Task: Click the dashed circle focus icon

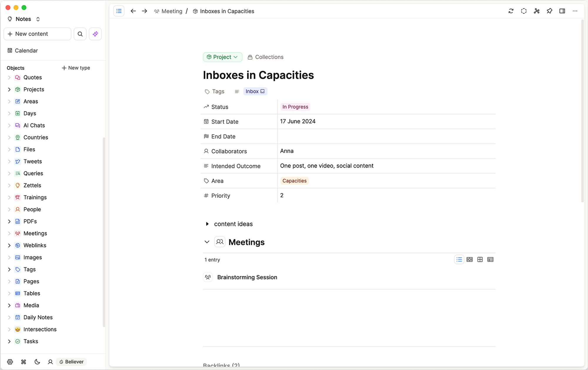Action: 524,11
